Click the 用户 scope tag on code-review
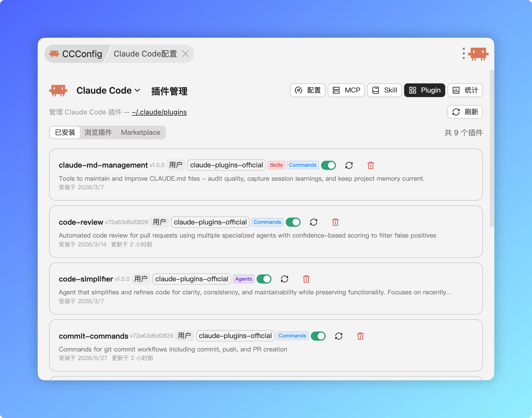The width and height of the screenshot is (532, 418). pyautogui.click(x=160, y=222)
